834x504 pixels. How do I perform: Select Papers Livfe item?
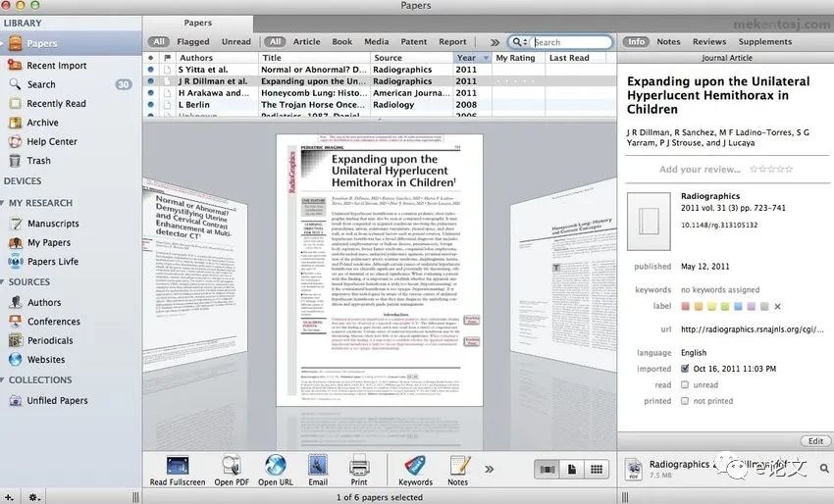[x=53, y=262]
